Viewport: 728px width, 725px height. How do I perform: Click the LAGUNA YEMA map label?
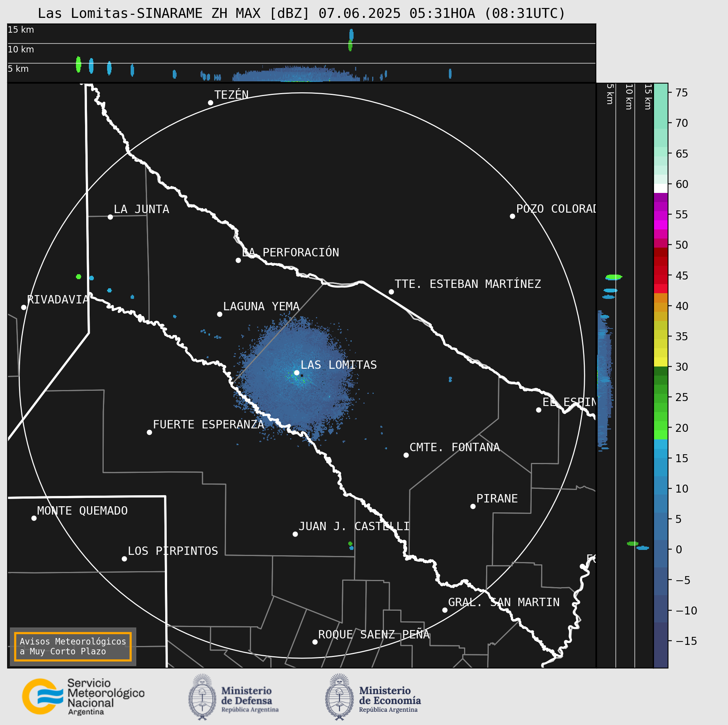click(x=261, y=306)
